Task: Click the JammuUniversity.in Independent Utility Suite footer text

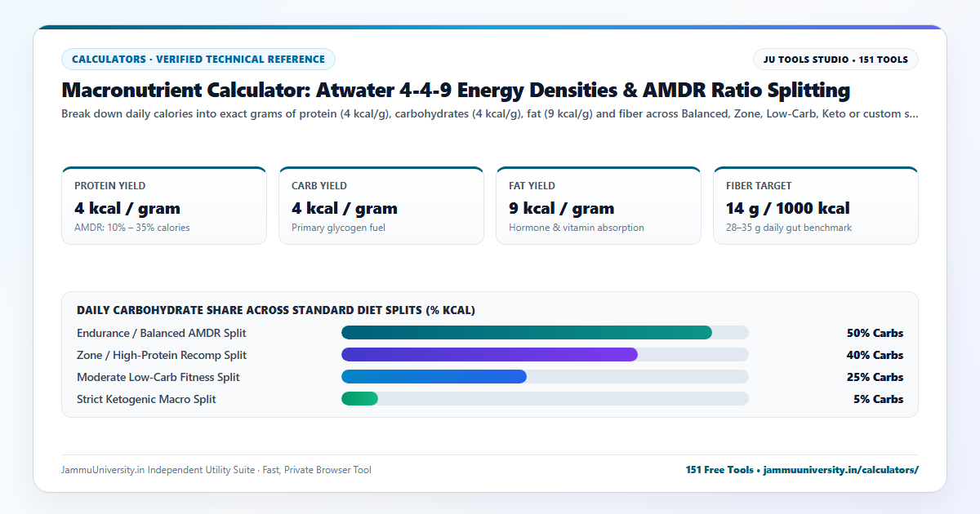Action: tap(216, 470)
